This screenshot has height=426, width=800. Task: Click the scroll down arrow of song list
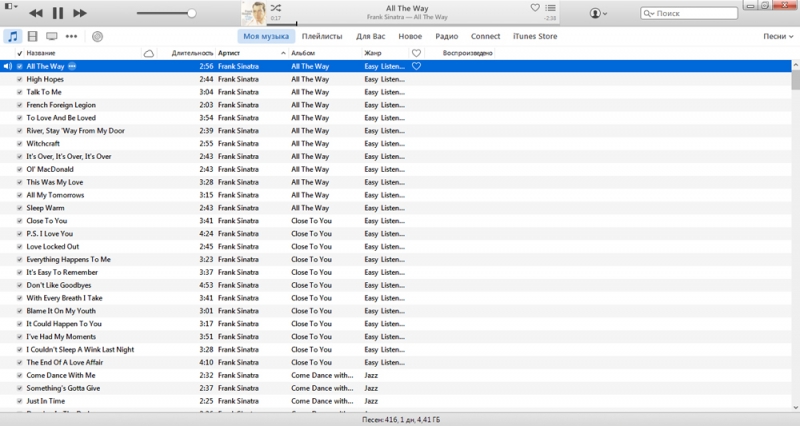(x=795, y=408)
